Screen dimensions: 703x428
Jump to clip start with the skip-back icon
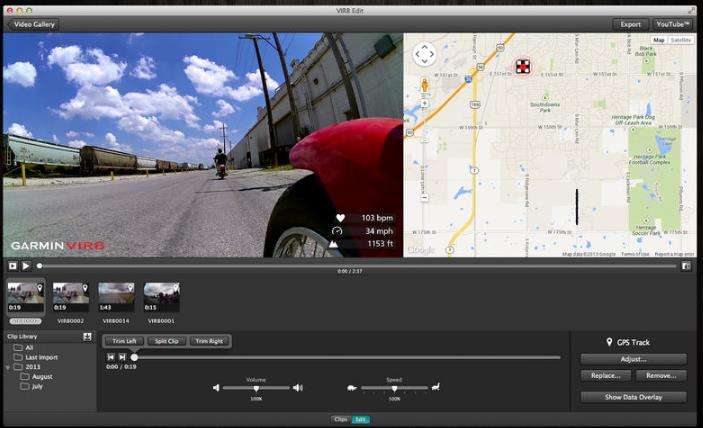tap(110, 357)
